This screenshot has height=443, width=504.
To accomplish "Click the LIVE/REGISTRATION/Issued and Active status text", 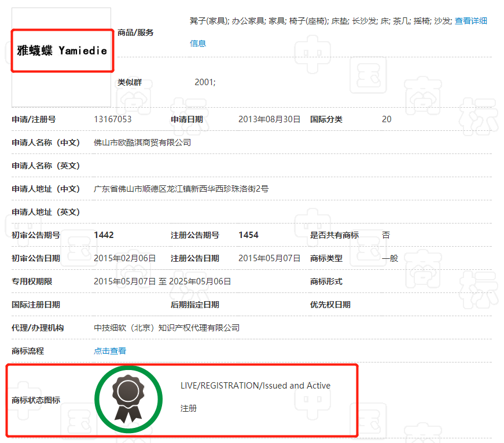I will (256, 386).
